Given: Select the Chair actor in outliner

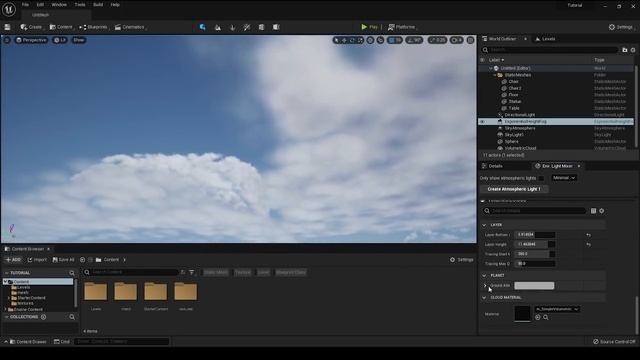Looking at the screenshot, I should 513,82.
